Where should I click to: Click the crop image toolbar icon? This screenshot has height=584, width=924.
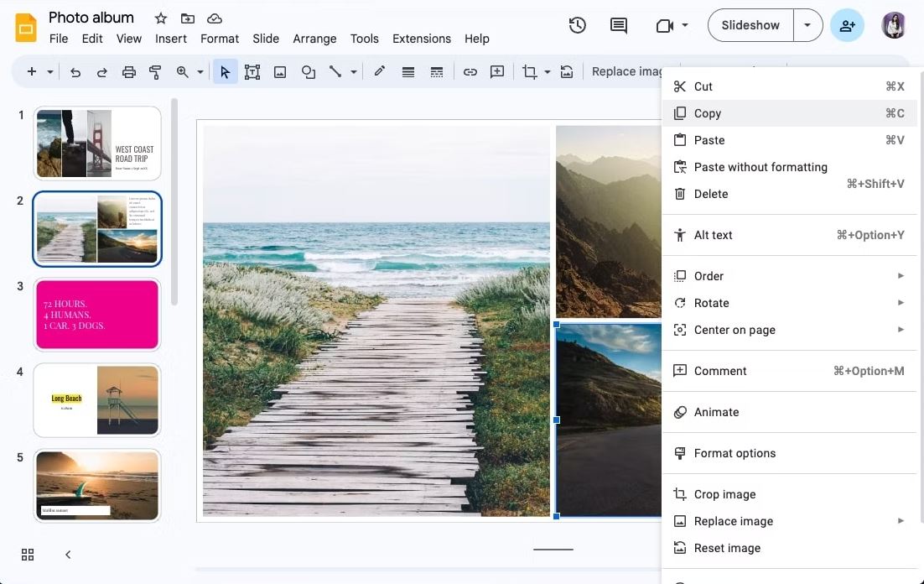(x=529, y=72)
